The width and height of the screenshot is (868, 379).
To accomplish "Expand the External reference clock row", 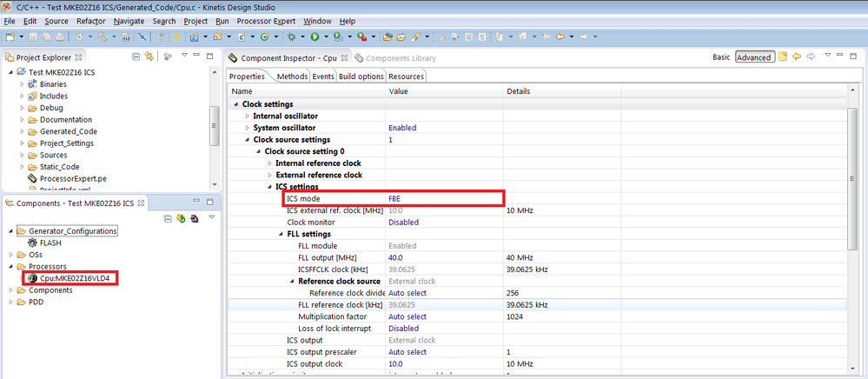I will coord(269,175).
